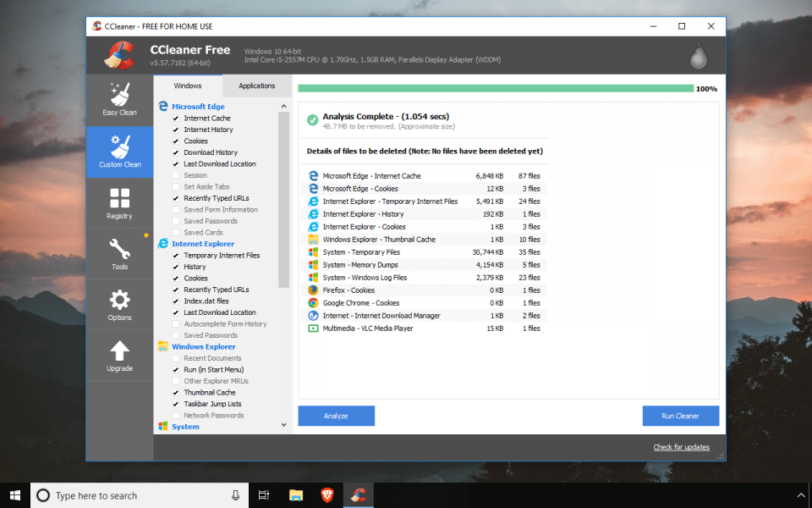Screen dimensions: 812x508
Task: Uncheck the Taskbar Jump Lists checkbox
Action: point(176,404)
